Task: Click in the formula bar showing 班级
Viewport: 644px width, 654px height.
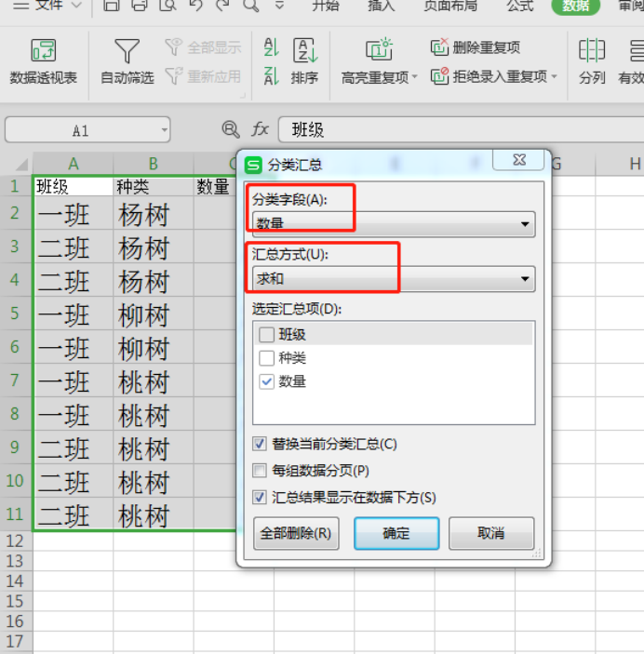Action: [x=462, y=129]
